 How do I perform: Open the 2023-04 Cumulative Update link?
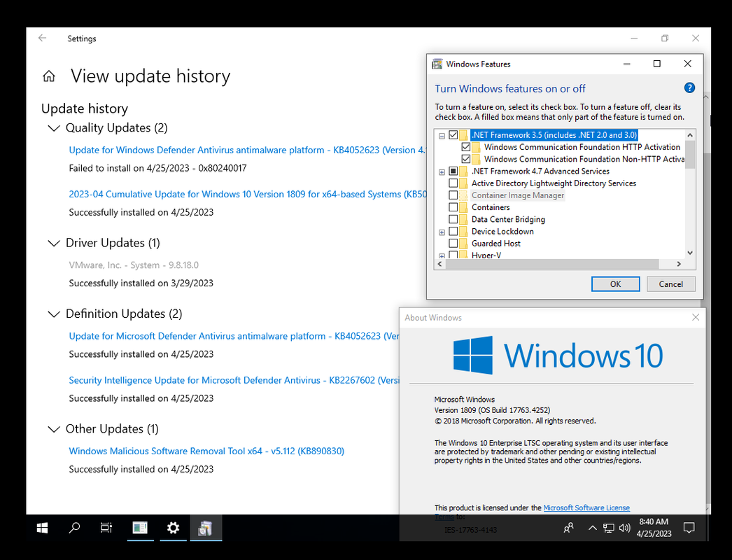click(x=248, y=195)
